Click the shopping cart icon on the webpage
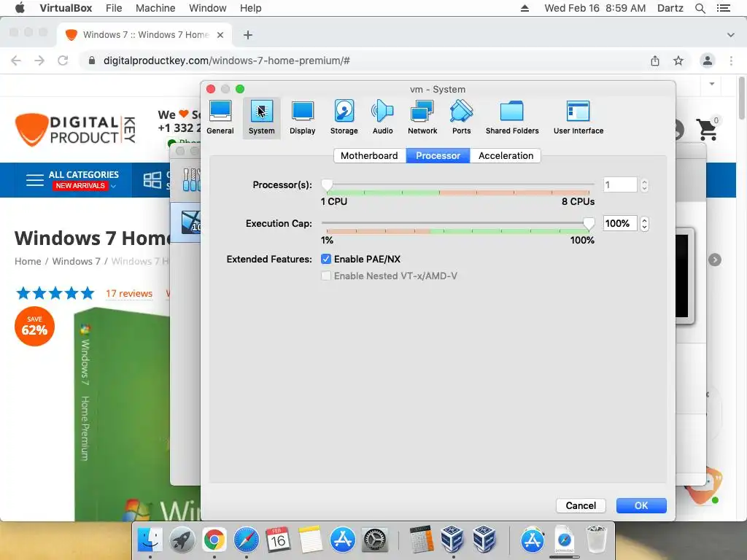Screen dimensions: 747x560 coord(708,128)
